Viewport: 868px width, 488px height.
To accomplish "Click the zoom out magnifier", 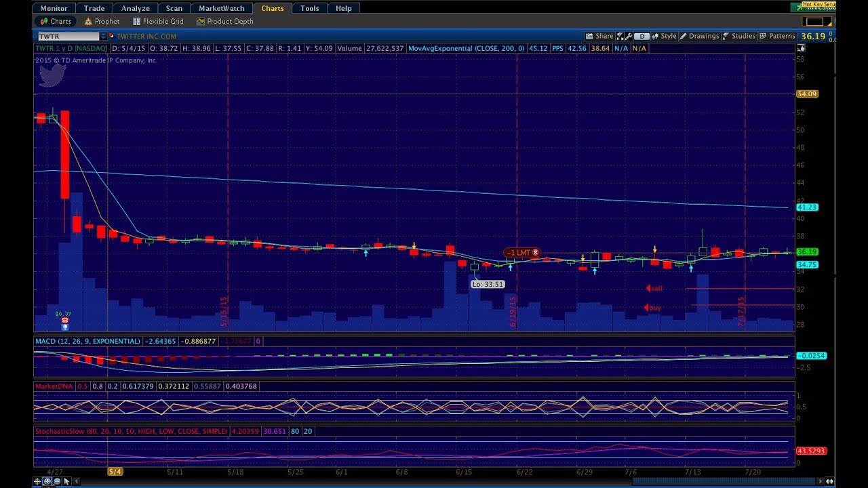I will tap(57, 481).
